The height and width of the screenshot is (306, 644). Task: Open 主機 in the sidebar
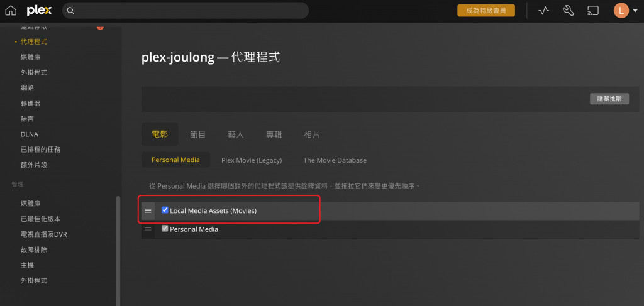27,265
